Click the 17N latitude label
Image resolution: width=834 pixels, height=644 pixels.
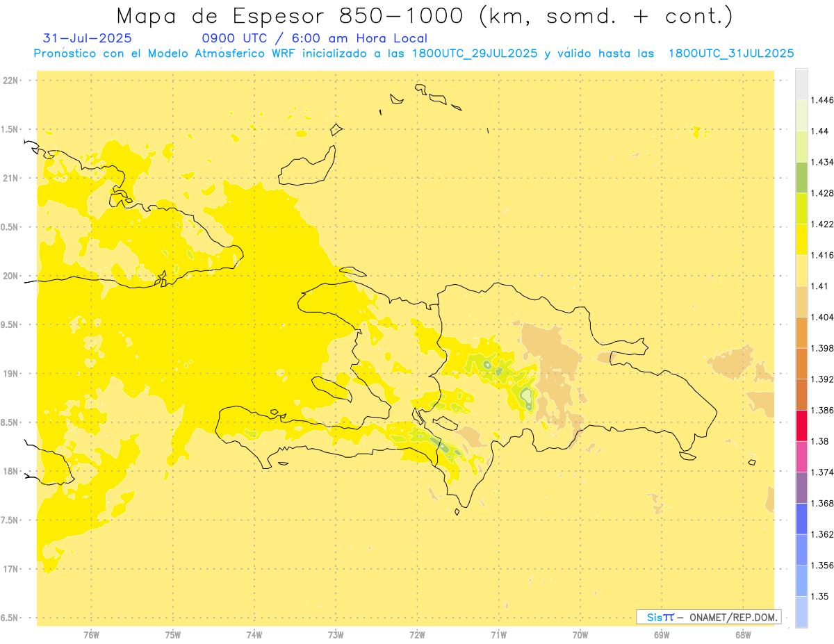[x=10, y=569]
